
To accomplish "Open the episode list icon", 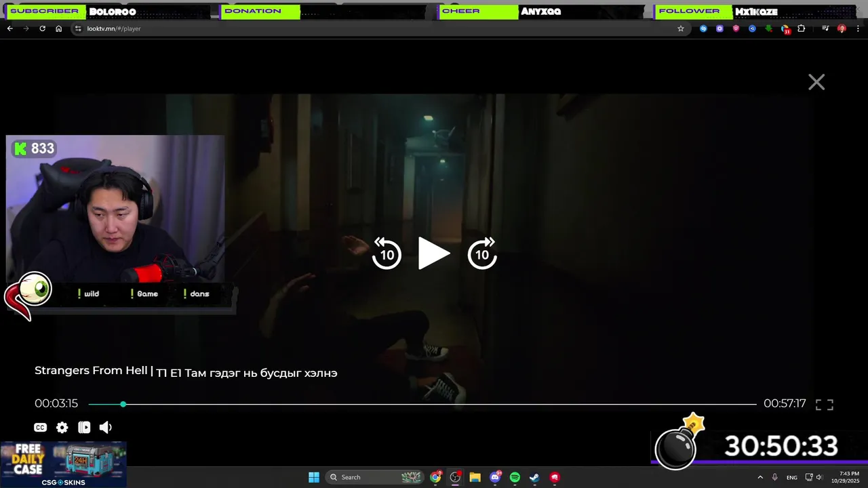I will (84, 428).
